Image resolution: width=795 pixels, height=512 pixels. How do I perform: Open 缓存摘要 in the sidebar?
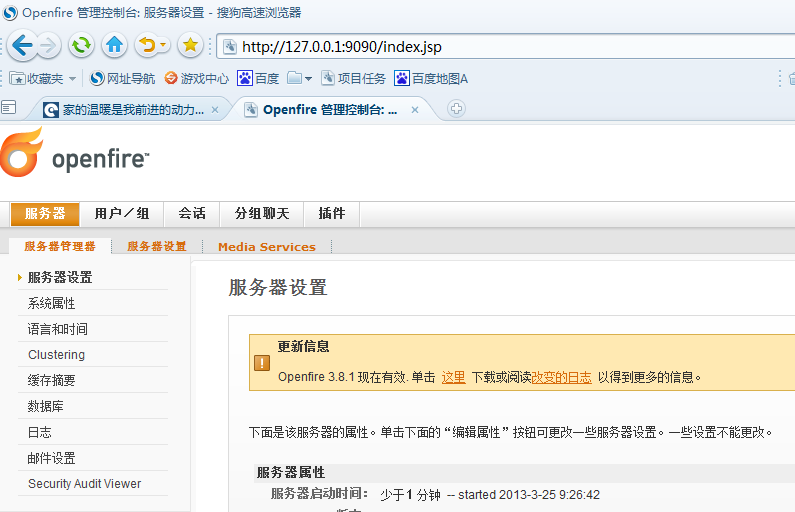pyautogui.click(x=51, y=380)
